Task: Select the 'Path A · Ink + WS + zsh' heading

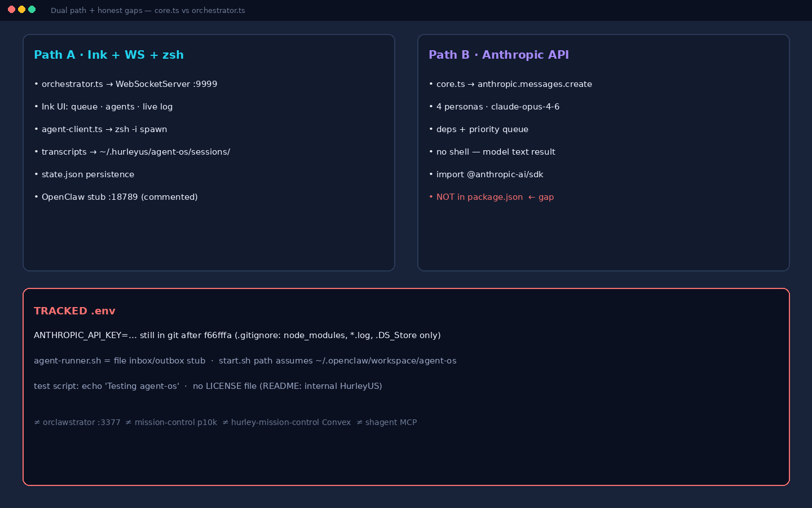Action: coord(109,55)
